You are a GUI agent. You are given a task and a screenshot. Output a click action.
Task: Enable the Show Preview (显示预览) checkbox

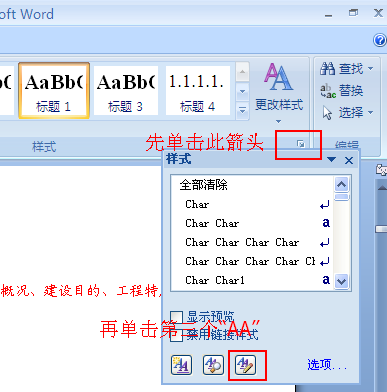pos(177,317)
